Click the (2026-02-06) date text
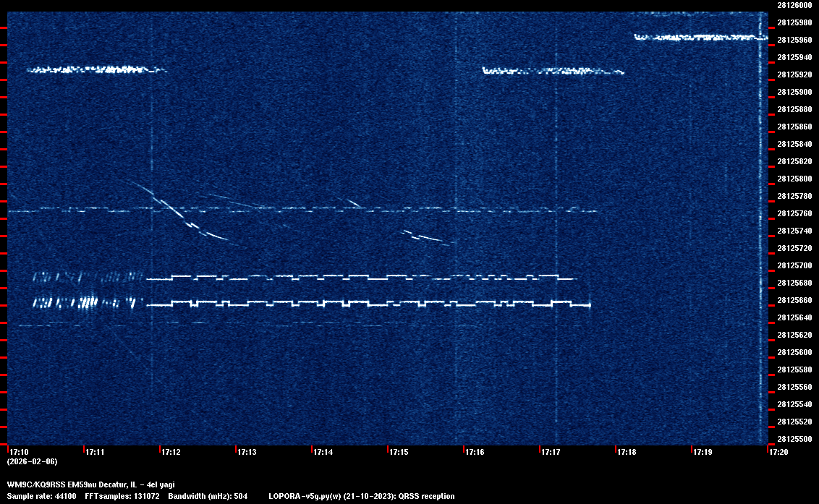The height and width of the screenshot is (504, 819). coord(32,461)
